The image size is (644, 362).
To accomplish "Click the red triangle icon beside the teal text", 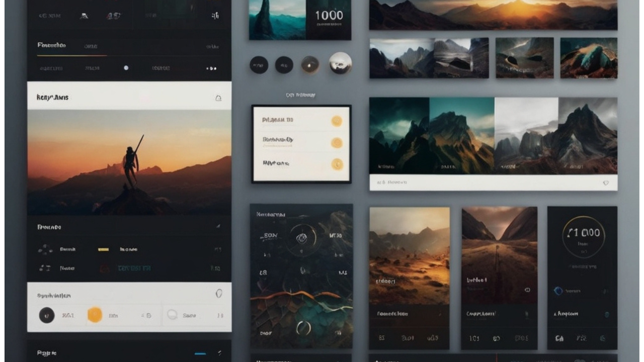I will coord(105,268).
